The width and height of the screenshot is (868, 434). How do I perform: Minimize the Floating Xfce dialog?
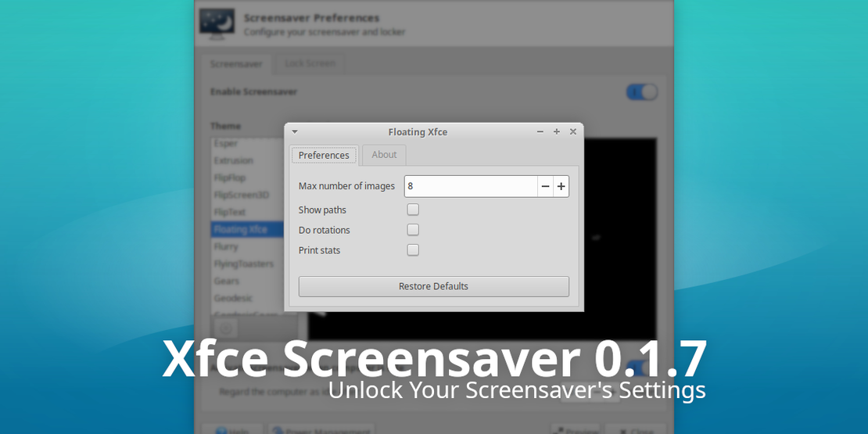[540, 131]
